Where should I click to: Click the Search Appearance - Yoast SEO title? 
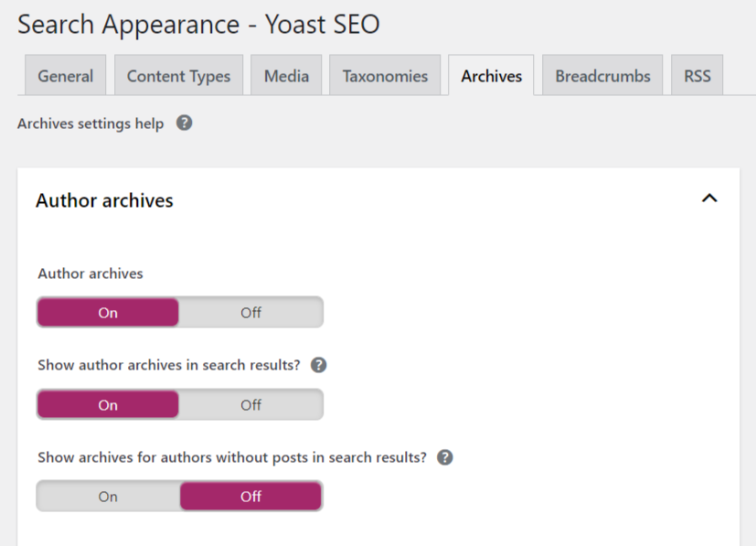tap(198, 24)
